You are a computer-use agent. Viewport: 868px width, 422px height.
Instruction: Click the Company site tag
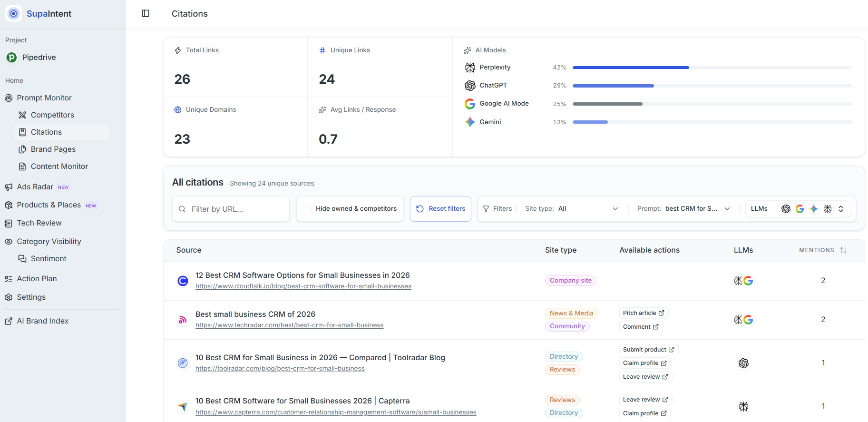[571, 281]
